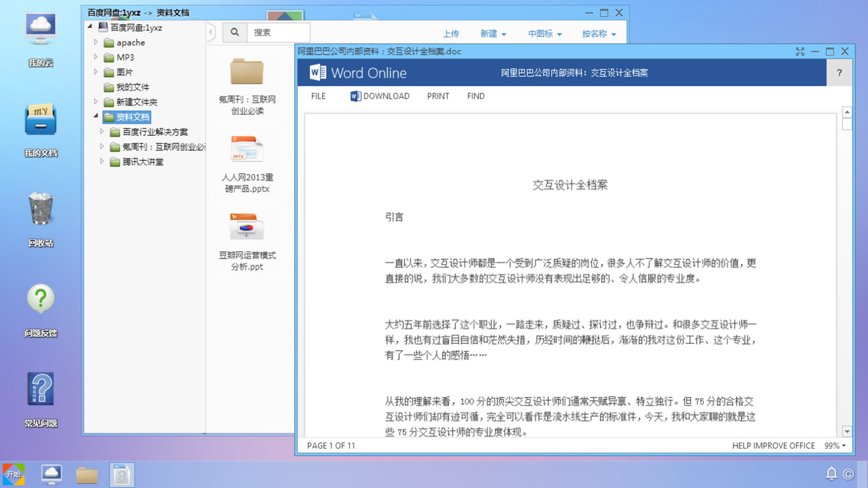The height and width of the screenshot is (488, 868).
Task: Select 新建文件夹 in the tree
Action: (131, 102)
